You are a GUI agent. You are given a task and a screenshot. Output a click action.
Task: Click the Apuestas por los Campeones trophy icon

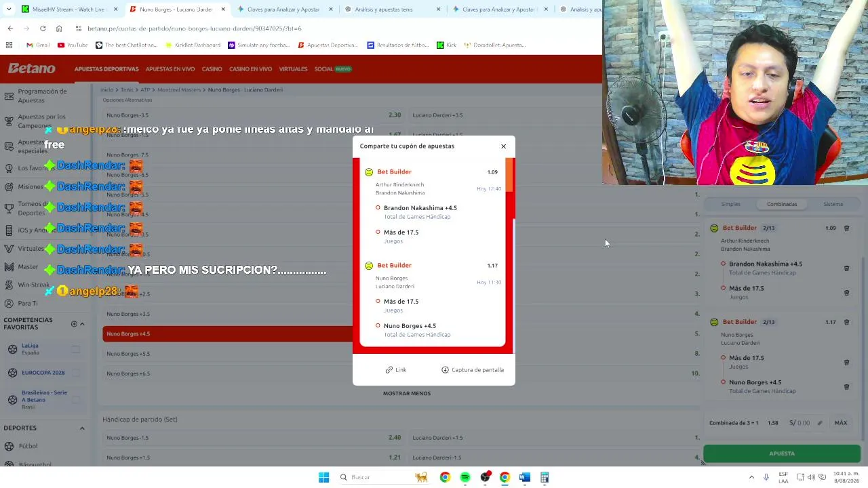(x=9, y=121)
